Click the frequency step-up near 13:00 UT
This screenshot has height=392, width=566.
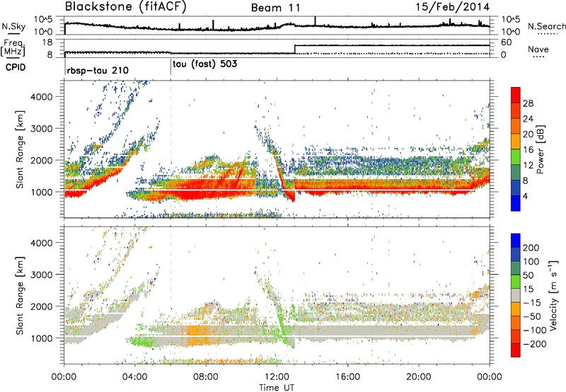[x=295, y=49]
